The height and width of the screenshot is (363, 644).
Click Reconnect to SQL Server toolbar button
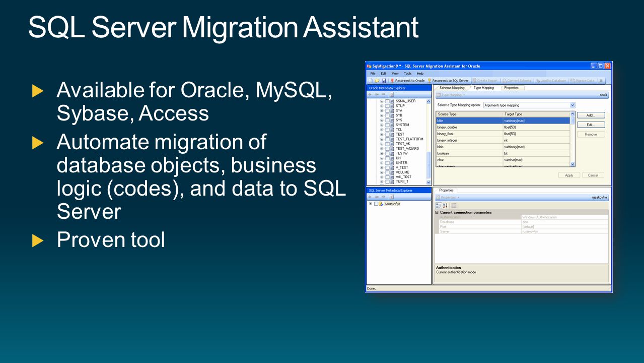click(448, 81)
